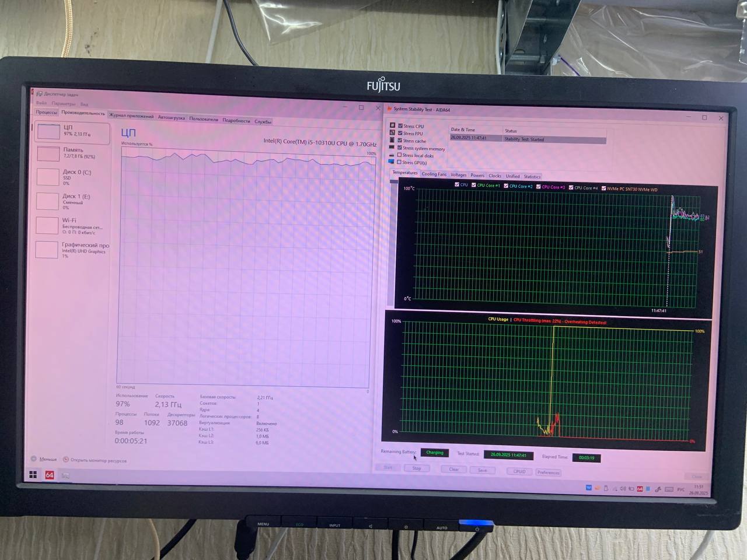Click the AIDA64 flame icon in title bar
The width and height of the screenshot is (747, 560).
pos(389,108)
